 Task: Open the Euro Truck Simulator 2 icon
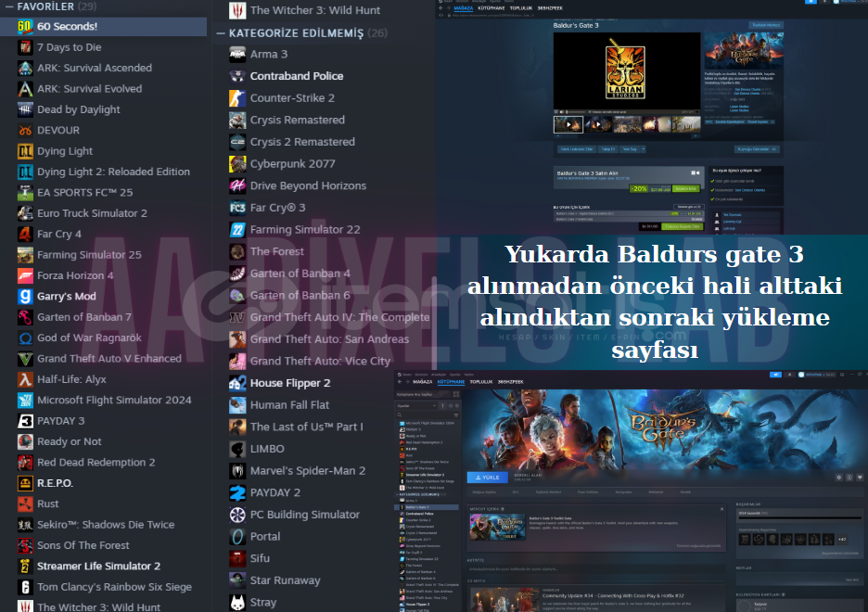point(25,213)
